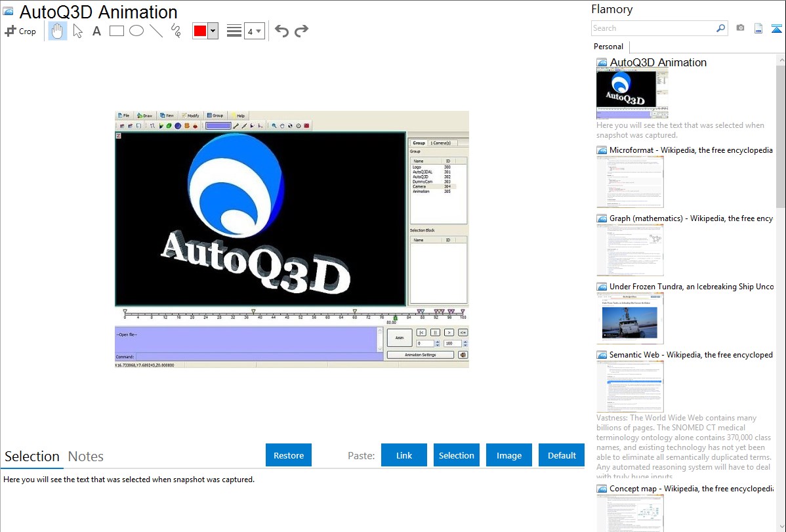786x532 pixels.
Task: Open the Graph (mathematics) snapshot thumbnail
Action: pos(630,250)
